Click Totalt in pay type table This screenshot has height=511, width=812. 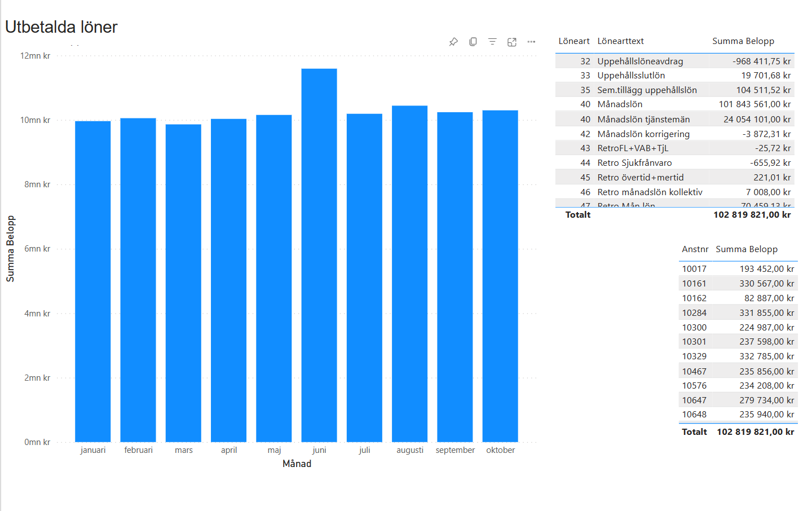(x=578, y=215)
